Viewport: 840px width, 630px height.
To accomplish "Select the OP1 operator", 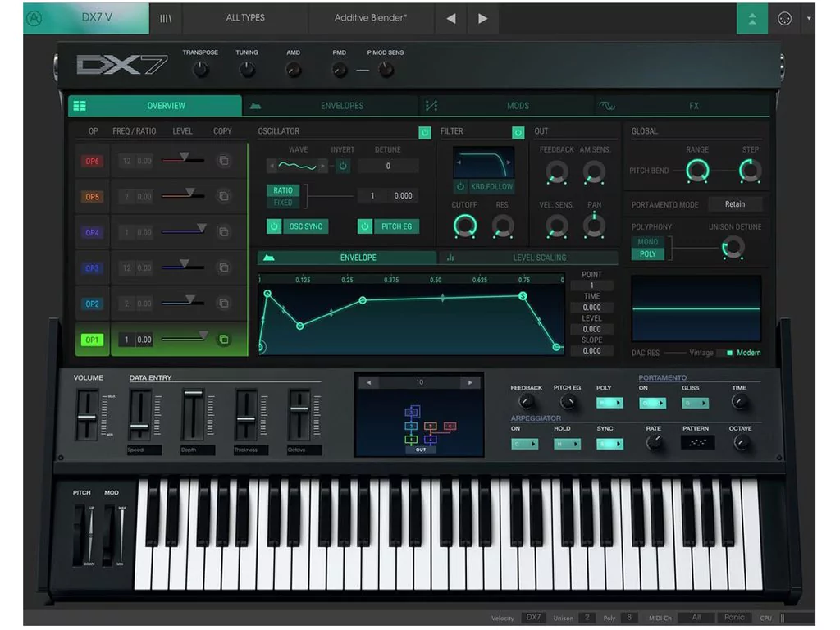I will point(92,340).
